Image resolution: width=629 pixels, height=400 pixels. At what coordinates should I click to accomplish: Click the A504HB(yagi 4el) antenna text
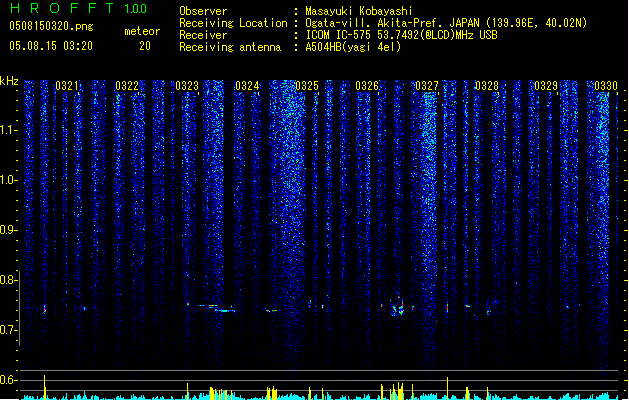353,47
